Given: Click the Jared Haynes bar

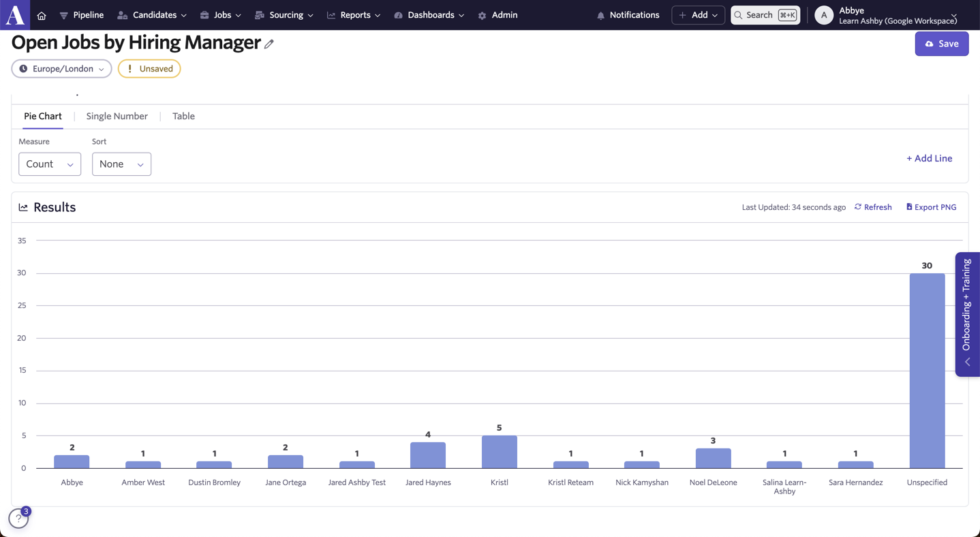Looking at the screenshot, I should pos(428,455).
